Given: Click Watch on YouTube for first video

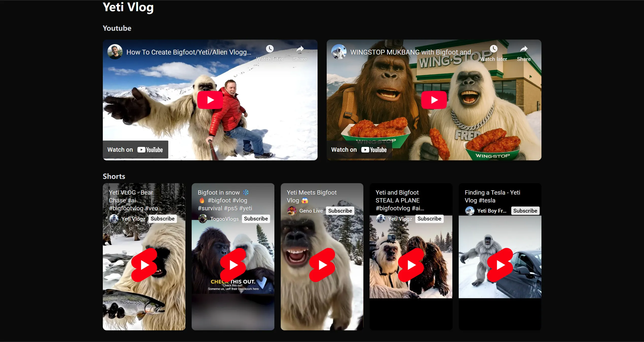Looking at the screenshot, I should click(135, 150).
